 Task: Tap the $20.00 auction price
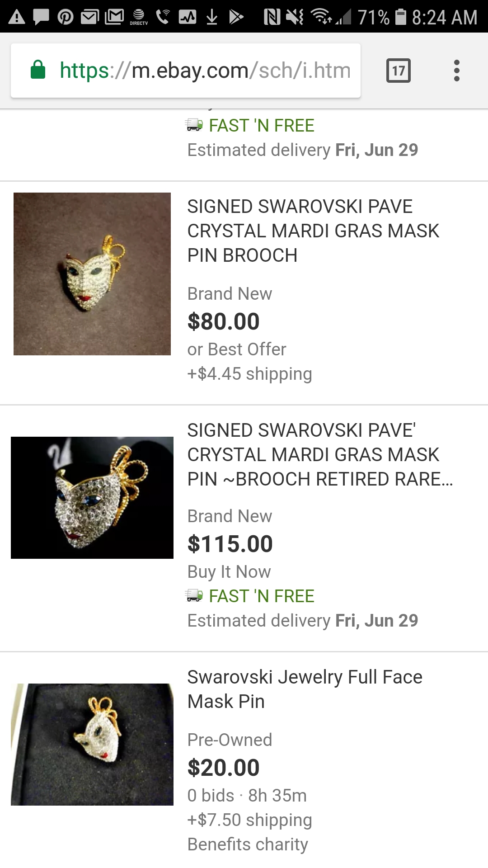tap(224, 768)
